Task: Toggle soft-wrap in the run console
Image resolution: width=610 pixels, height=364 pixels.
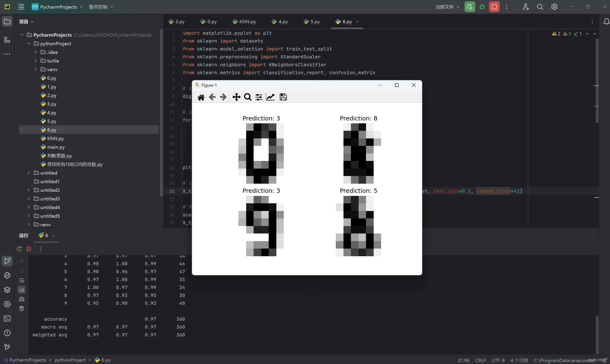Action: pos(22,280)
